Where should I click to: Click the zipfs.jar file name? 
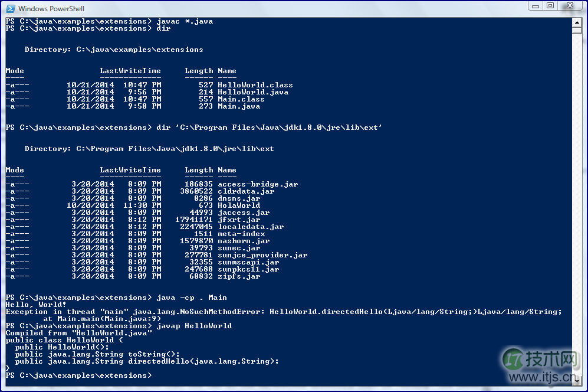point(239,276)
